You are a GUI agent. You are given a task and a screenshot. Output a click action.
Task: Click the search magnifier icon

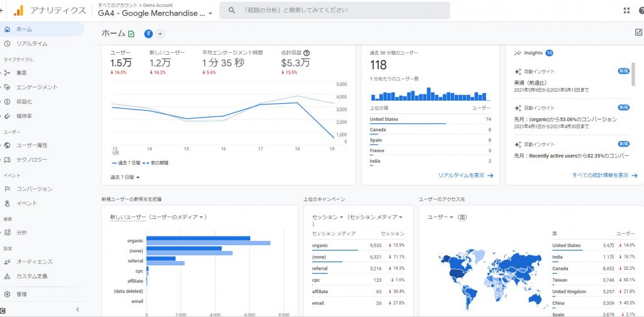coord(231,10)
